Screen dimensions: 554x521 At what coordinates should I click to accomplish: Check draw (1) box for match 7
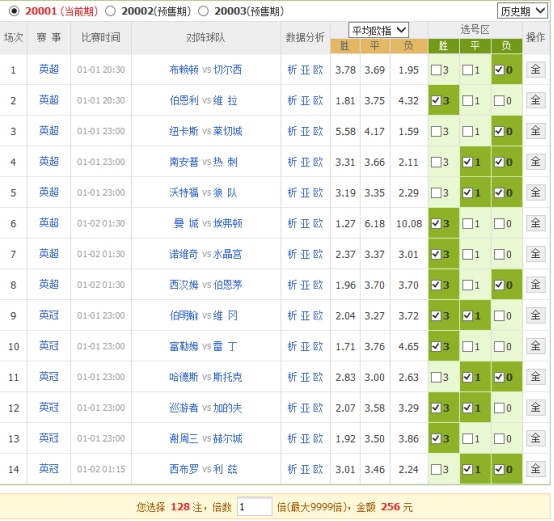pyautogui.click(x=467, y=254)
